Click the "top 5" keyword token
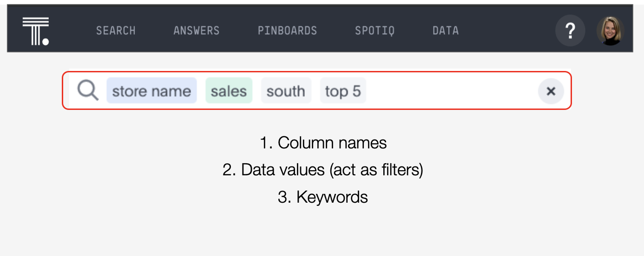644x256 pixels. point(343,91)
